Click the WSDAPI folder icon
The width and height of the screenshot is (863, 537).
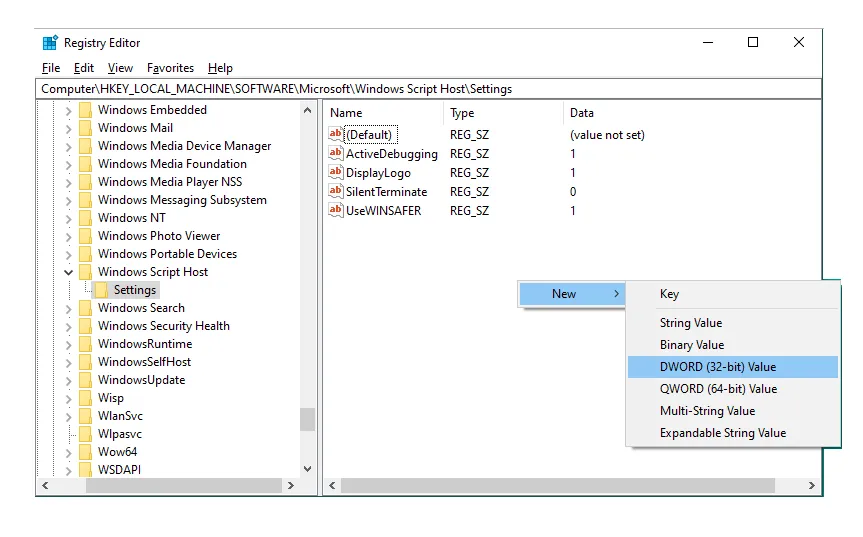[85, 470]
